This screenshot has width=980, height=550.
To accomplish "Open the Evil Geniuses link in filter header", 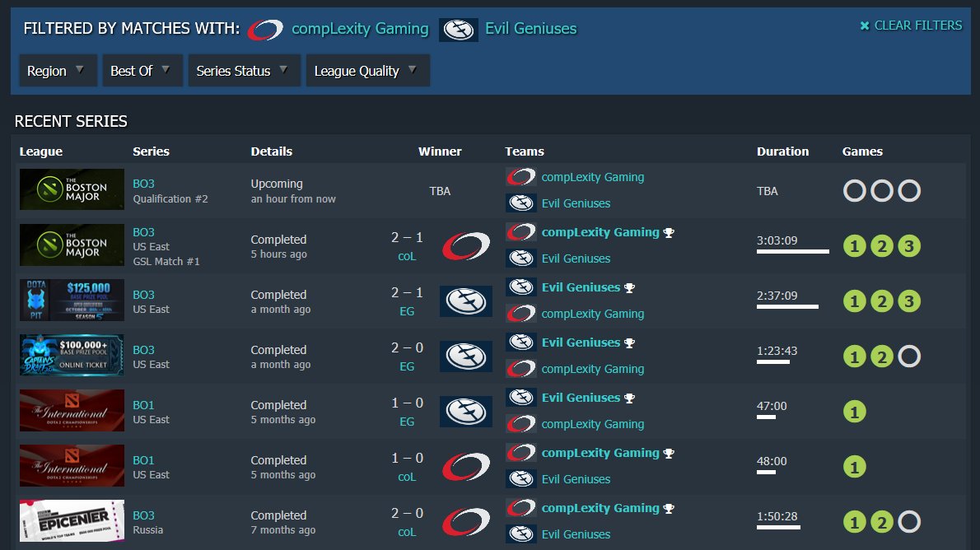I will pos(530,29).
